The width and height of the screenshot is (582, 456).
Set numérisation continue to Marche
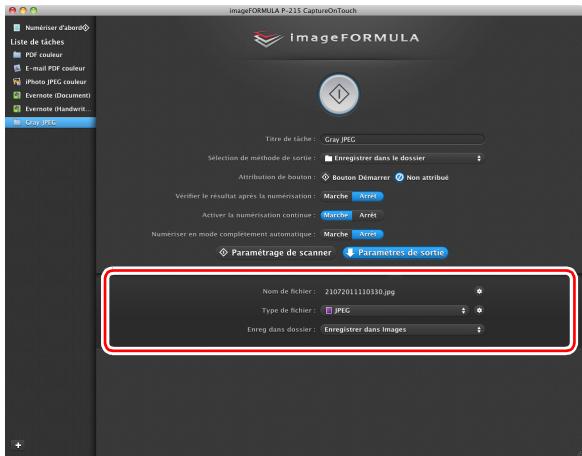[336, 215]
